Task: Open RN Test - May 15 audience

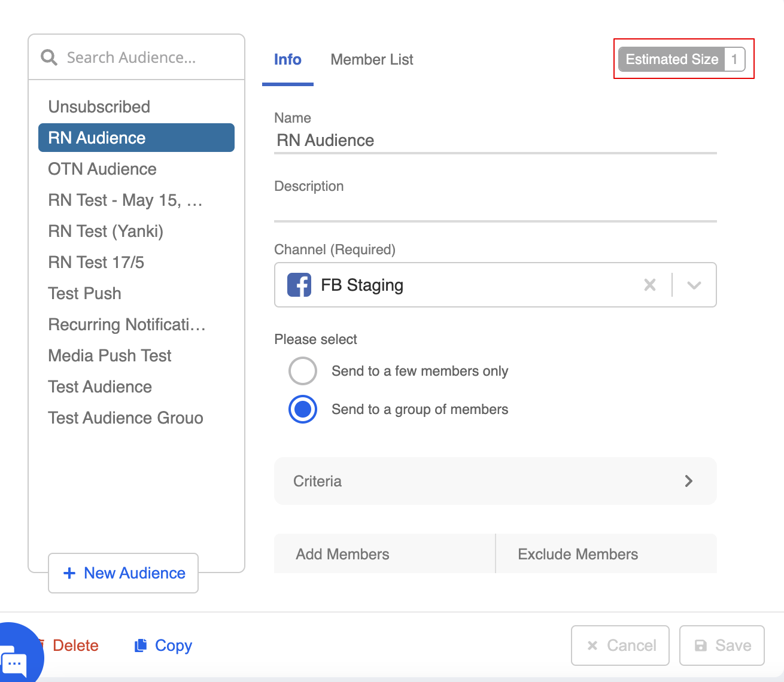Action: (x=136, y=200)
